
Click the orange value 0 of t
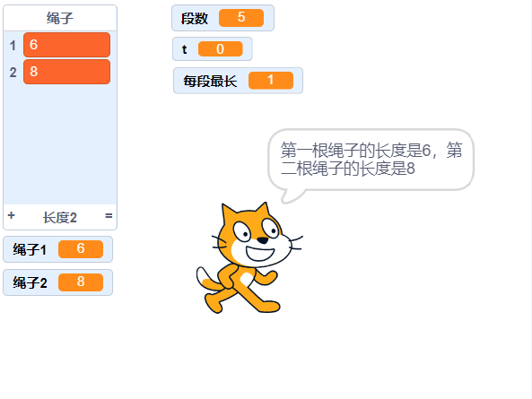(220, 48)
